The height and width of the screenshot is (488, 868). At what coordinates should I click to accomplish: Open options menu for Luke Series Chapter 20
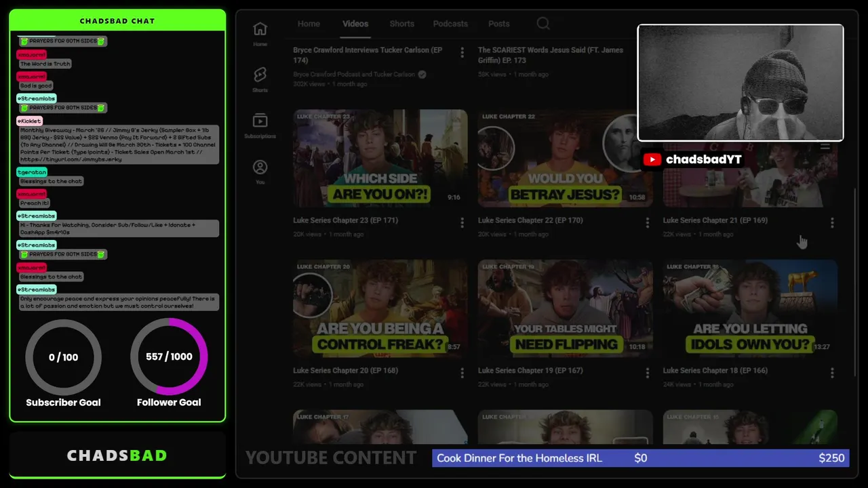click(x=462, y=373)
